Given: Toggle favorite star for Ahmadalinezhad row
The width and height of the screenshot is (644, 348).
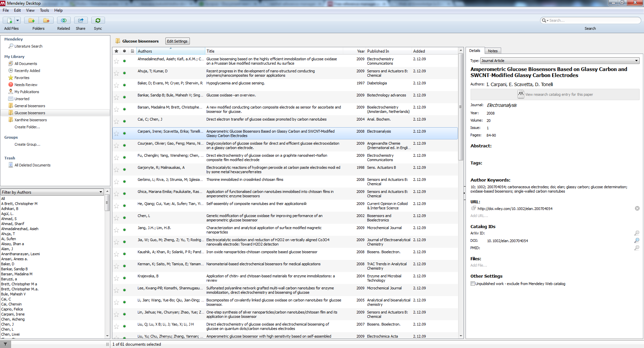Looking at the screenshot, I should (x=116, y=61).
